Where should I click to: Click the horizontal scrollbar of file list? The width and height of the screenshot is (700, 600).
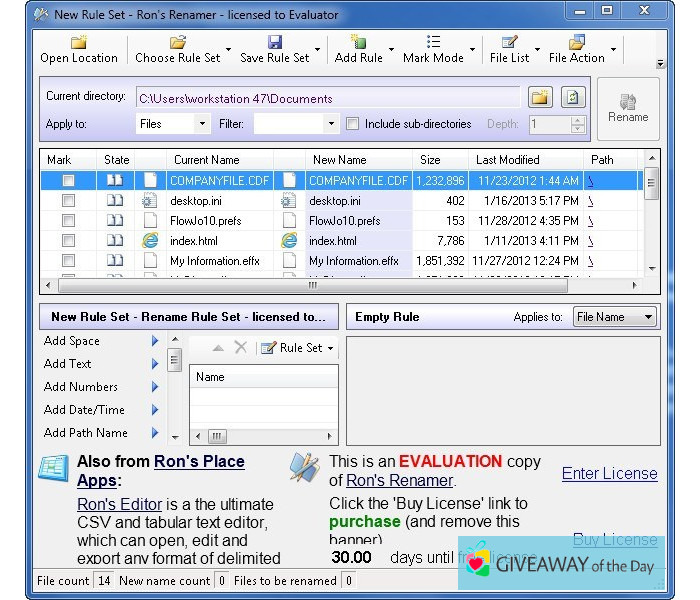340,285
